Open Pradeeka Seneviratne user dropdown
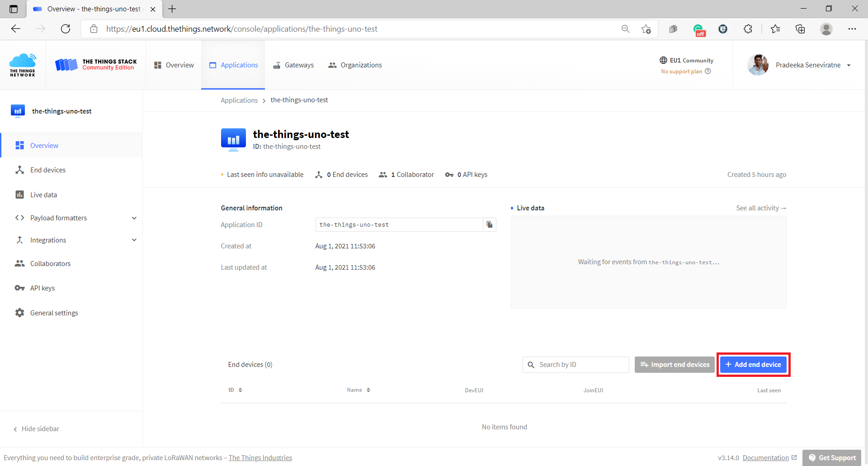Screen dimensions: 868x466 point(849,65)
